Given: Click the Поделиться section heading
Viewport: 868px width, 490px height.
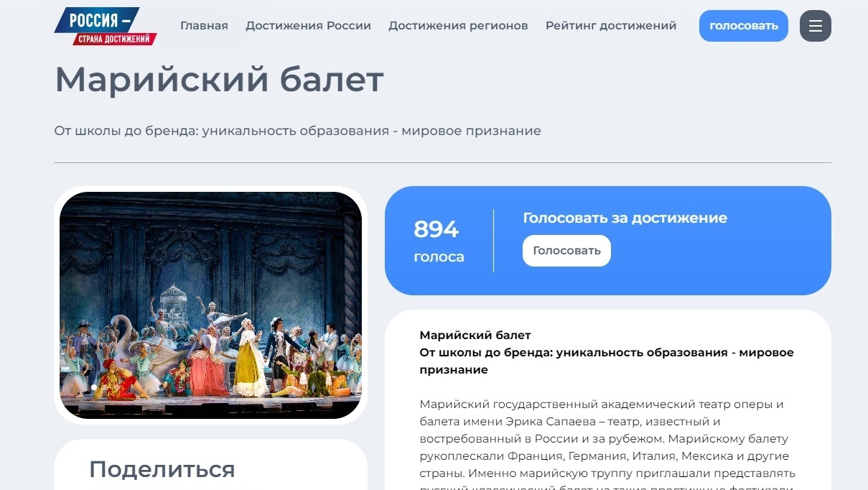Looking at the screenshot, I should pos(162,469).
